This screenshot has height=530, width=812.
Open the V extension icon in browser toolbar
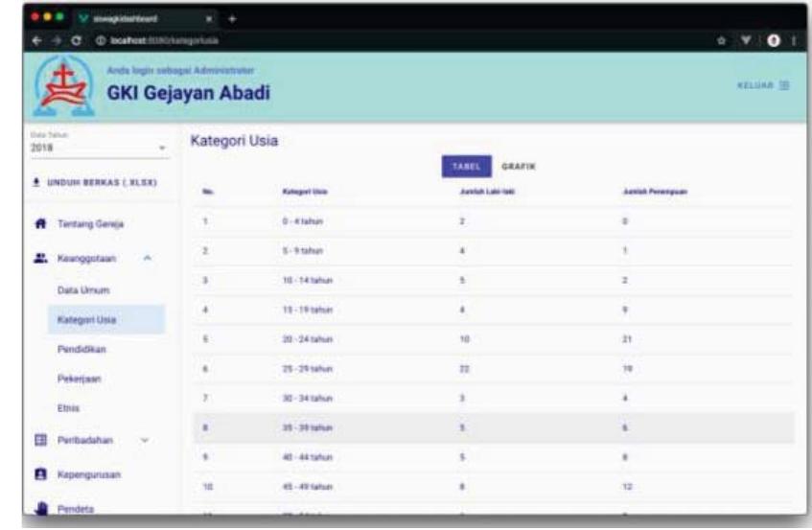[746, 40]
